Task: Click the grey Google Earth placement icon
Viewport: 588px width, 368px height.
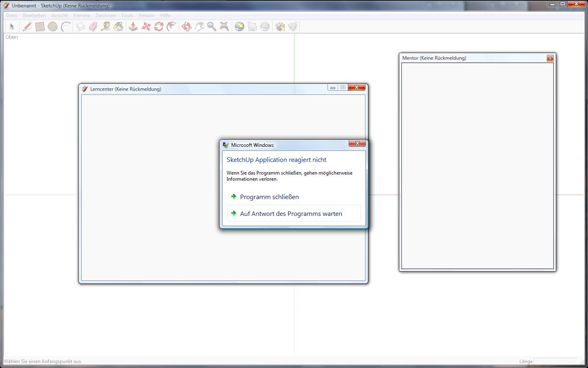Action: coord(265,27)
